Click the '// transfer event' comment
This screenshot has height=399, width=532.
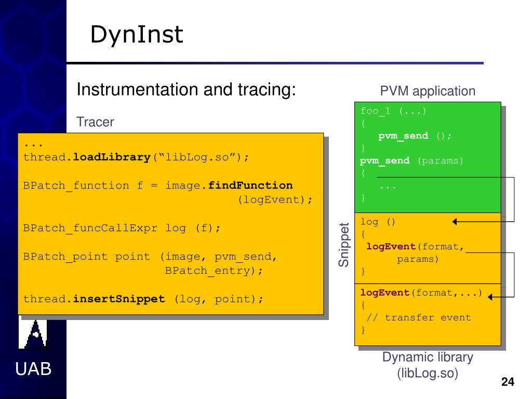[419, 317]
